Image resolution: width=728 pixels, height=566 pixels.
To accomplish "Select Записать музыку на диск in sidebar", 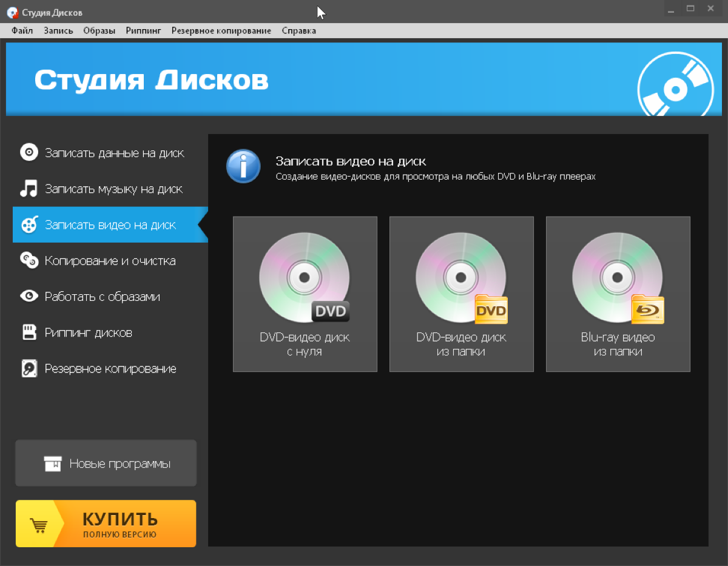I will click(x=110, y=189).
